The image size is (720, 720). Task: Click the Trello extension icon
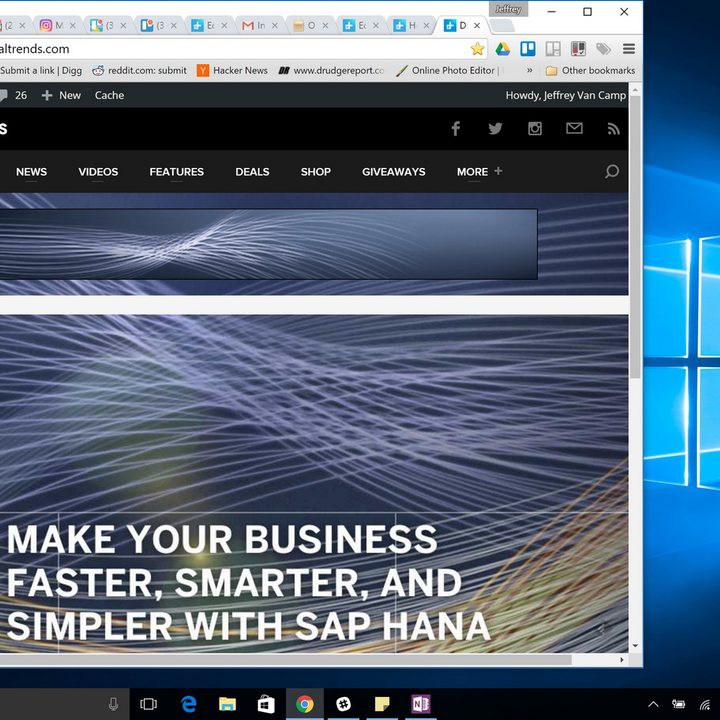528,49
